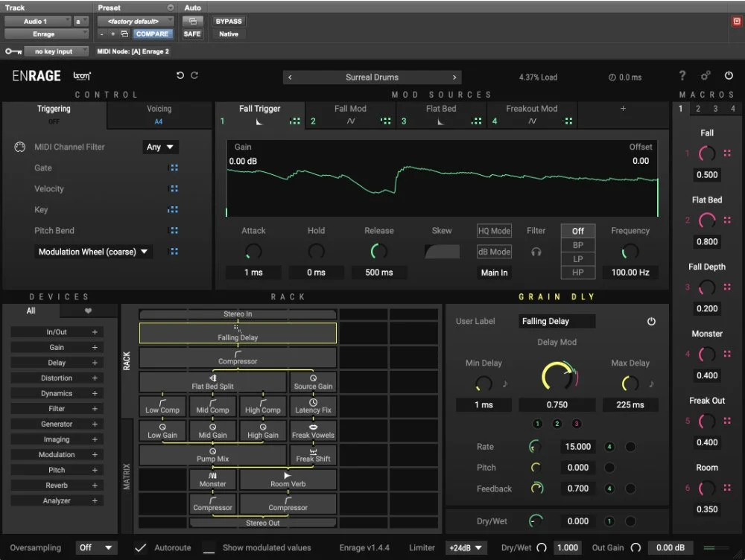The height and width of the screenshot is (560, 745).
Task: Click the Room macro dots icon
Action: pyautogui.click(x=727, y=488)
